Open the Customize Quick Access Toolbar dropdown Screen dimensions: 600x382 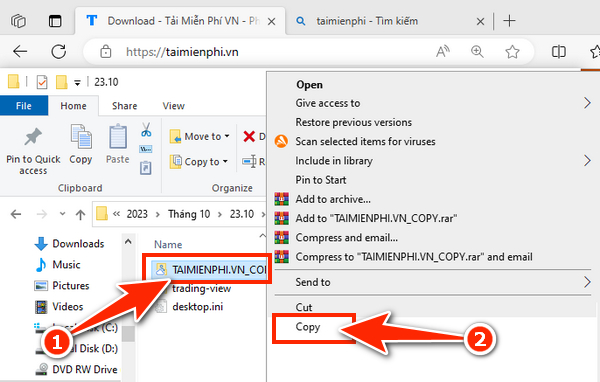[77, 83]
